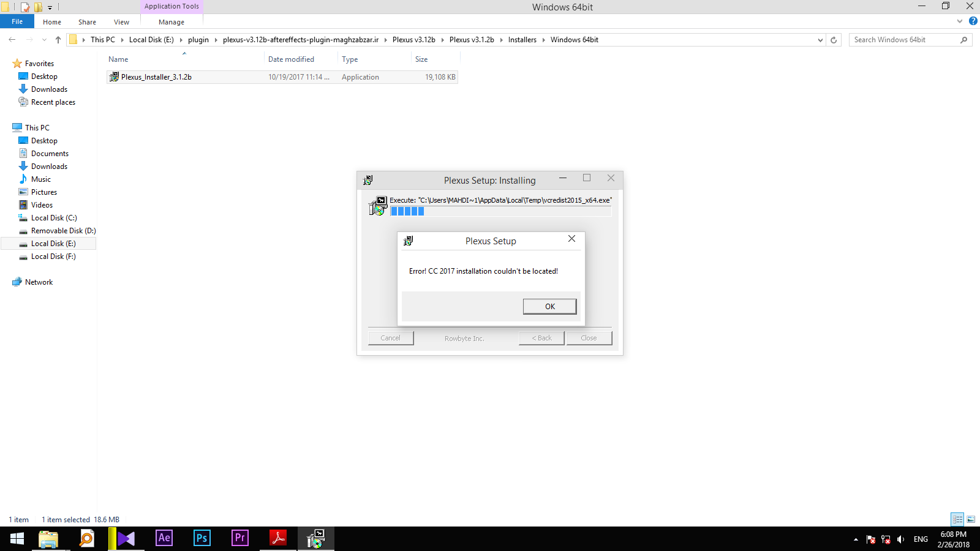Switch to the View ribbon tab
The width and height of the screenshot is (980, 551).
tap(121, 22)
